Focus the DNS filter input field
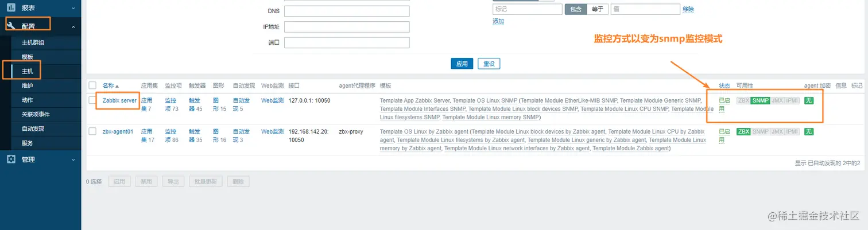The width and height of the screenshot is (868, 230). (x=347, y=11)
